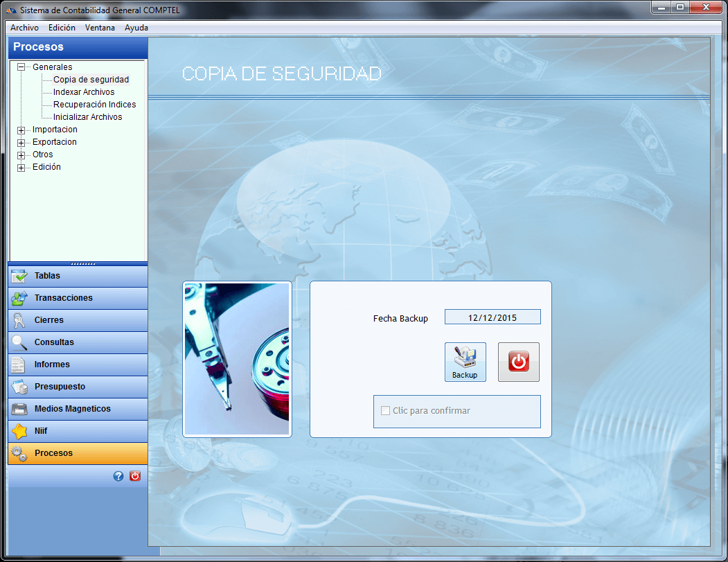Click the COMPTEL application icon in the title bar
This screenshot has height=562, width=728.
click(11, 10)
